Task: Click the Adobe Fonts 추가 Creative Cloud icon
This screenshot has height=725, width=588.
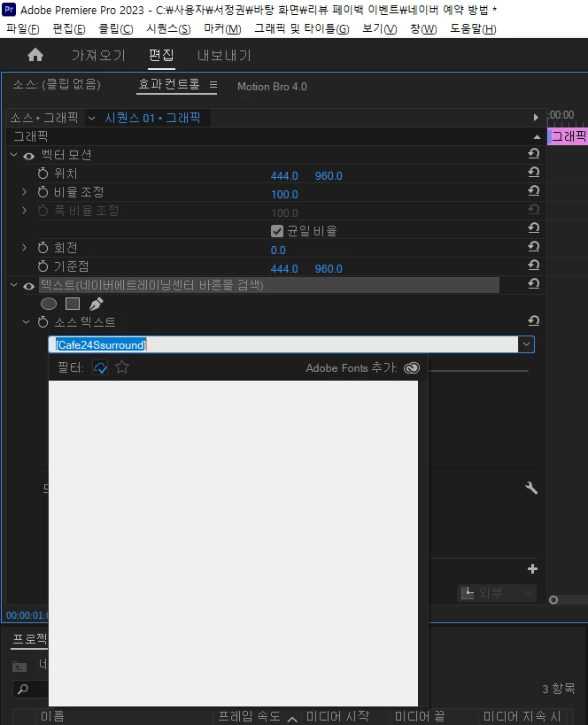Action: point(412,367)
